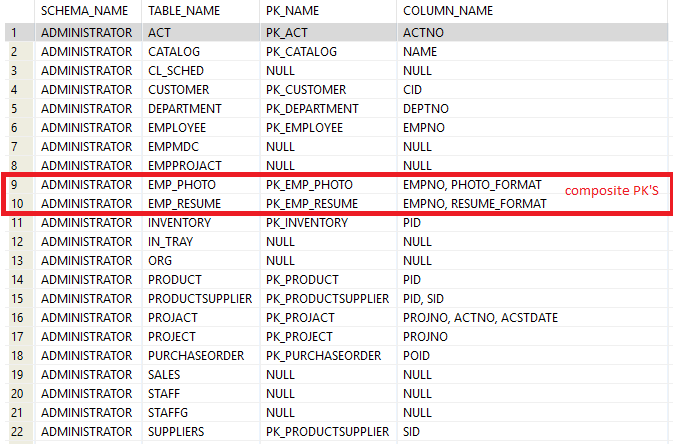Select the EMP_PHOTO table name cell

click(x=181, y=185)
